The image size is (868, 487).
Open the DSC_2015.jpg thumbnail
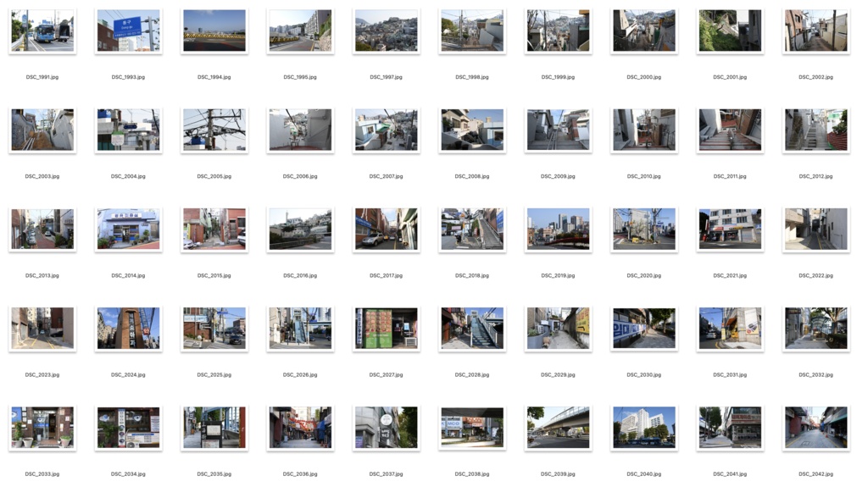point(214,230)
